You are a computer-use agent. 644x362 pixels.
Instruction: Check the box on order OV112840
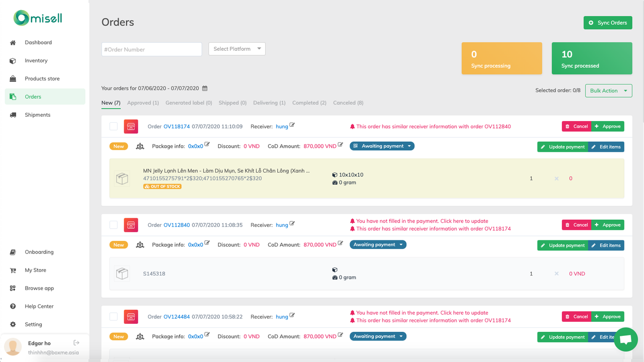click(113, 225)
